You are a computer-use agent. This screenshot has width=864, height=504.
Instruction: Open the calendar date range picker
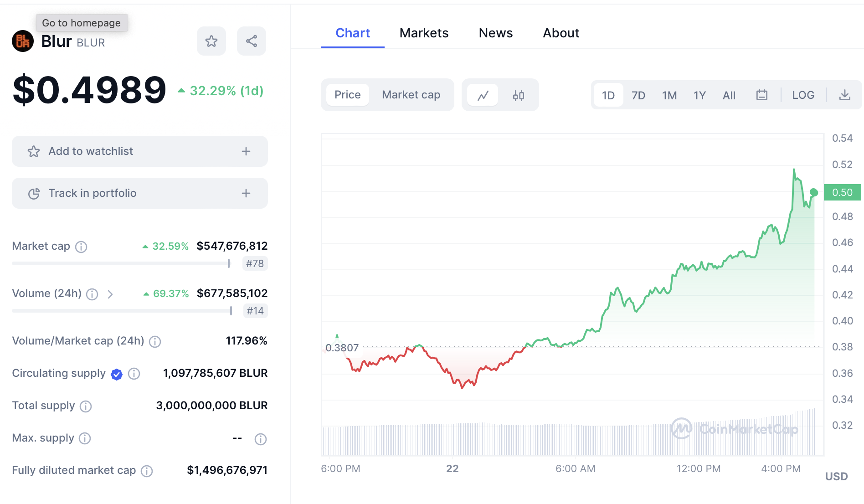point(761,95)
